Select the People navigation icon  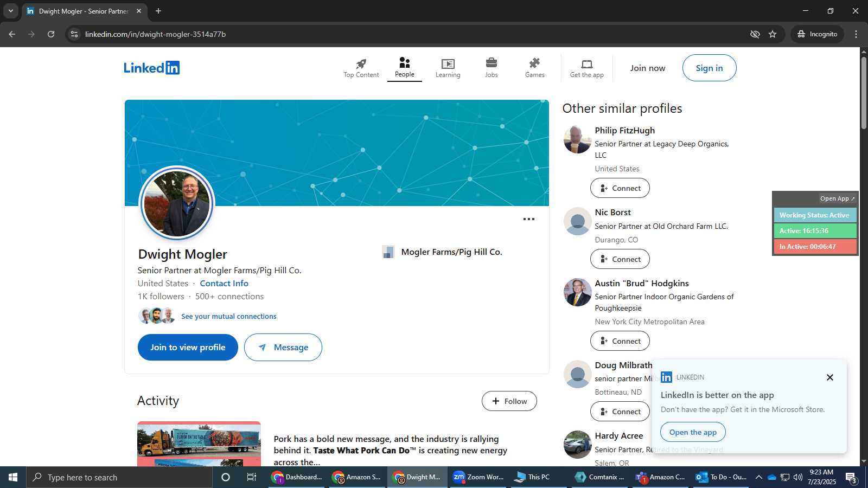[x=404, y=68]
